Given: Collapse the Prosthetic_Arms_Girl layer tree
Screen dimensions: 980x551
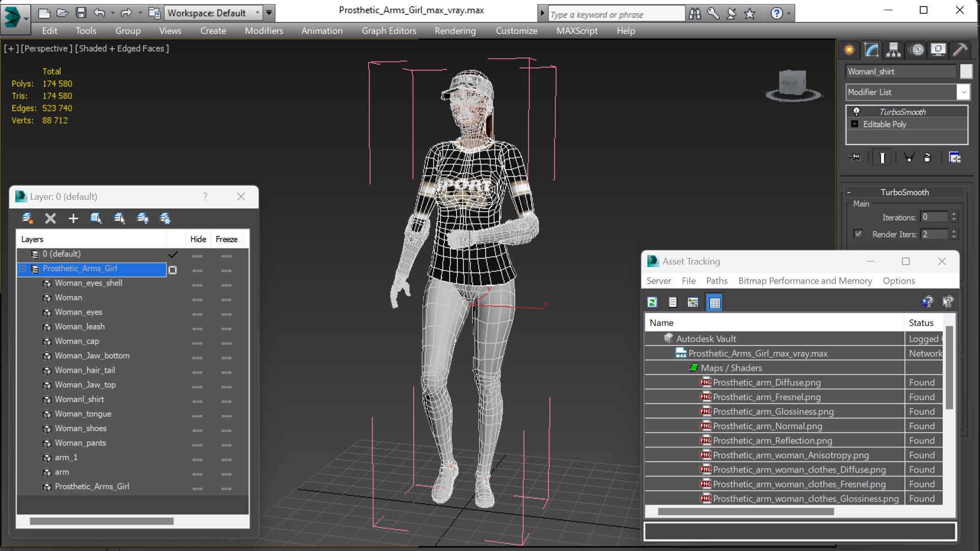Looking at the screenshot, I should click(x=23, y=269).
